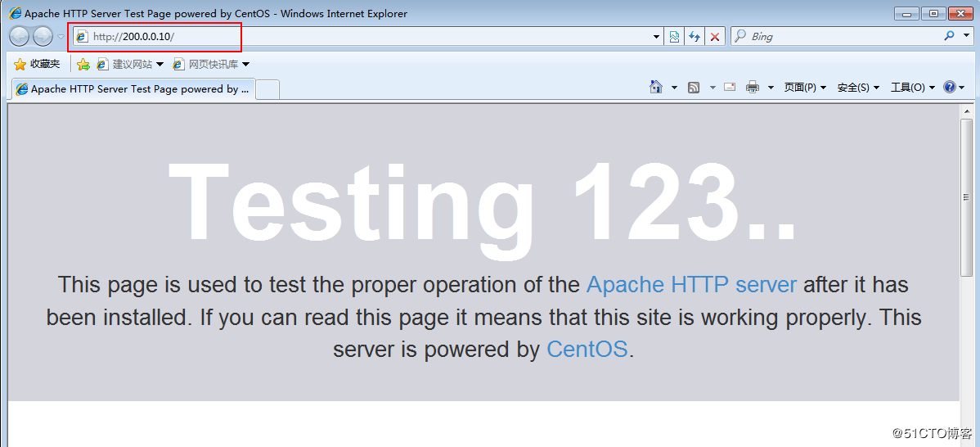The height and width of the screenshot is (447, 980).
Task: Open the 页面(P) menu
Action: pos(805,88)
